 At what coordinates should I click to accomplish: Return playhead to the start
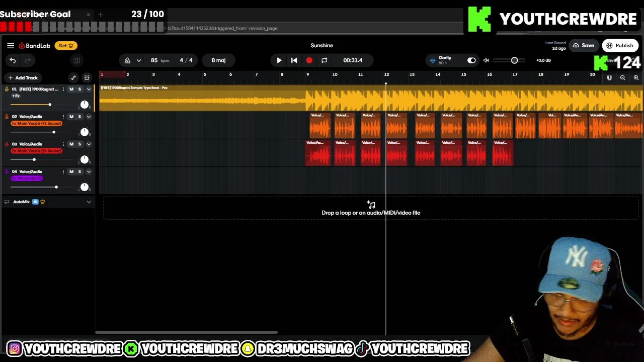click(x=294, y=60)
